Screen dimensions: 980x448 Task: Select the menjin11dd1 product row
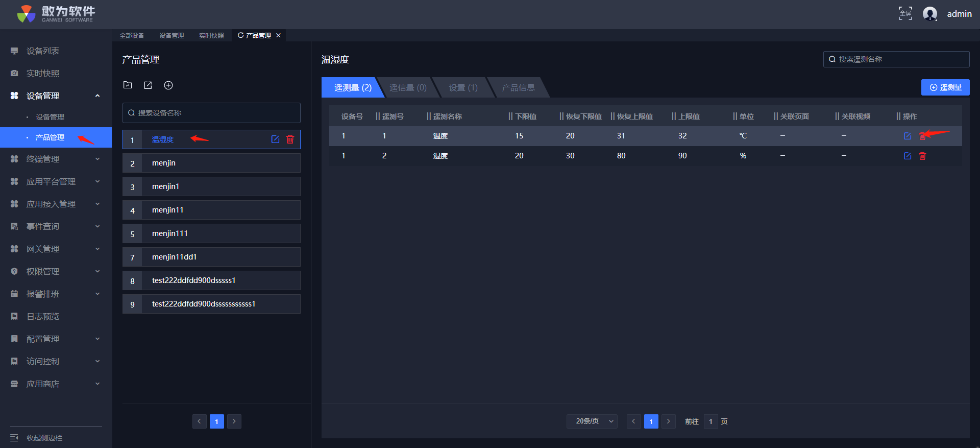tap(211, 257)
